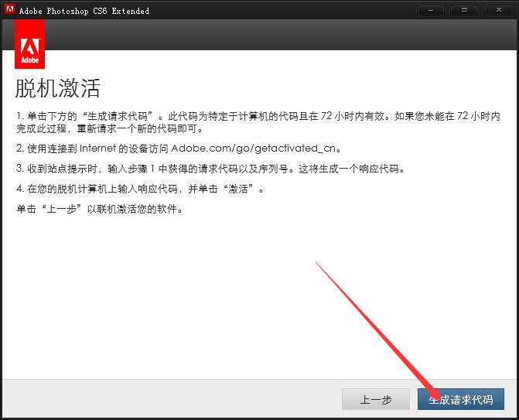
Task: Maximize the Photoshop CS6 Extended window
Action: click(464, 10)
